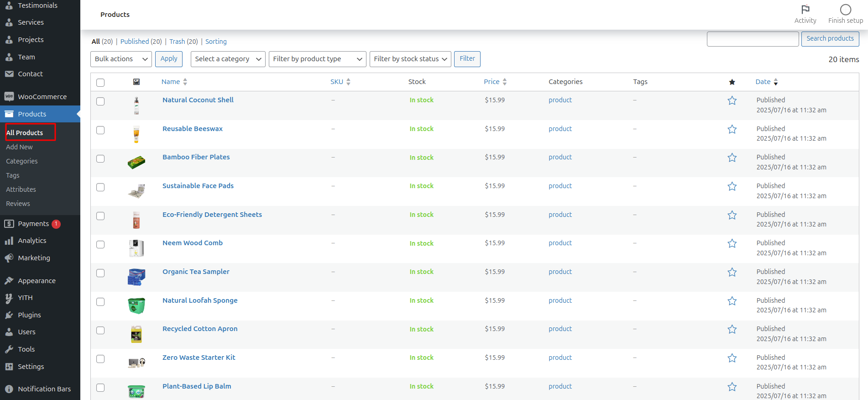868x400 pixels.
Task: Open the Select a category dropdown
Action: [228, 59]
